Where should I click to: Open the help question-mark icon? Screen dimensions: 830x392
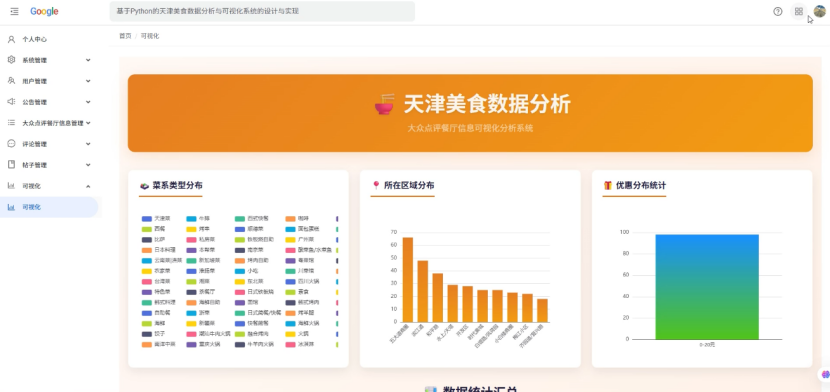[778, 11]
